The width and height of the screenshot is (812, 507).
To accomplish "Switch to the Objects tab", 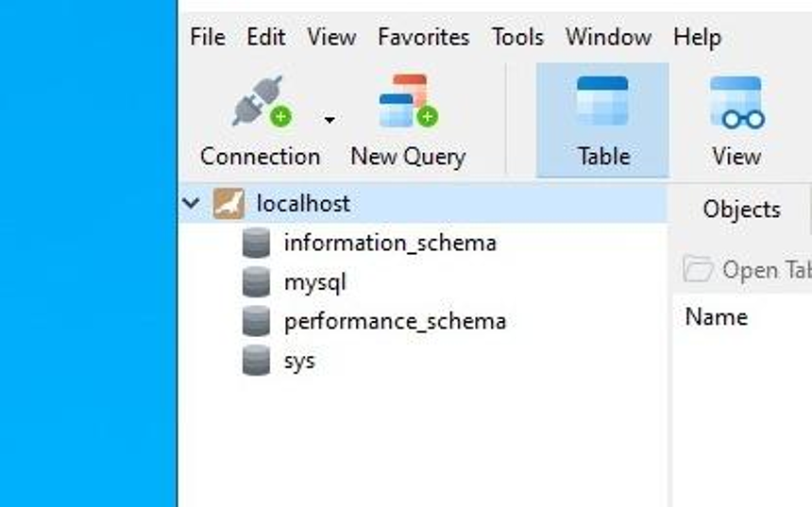I will pos(741,210).
